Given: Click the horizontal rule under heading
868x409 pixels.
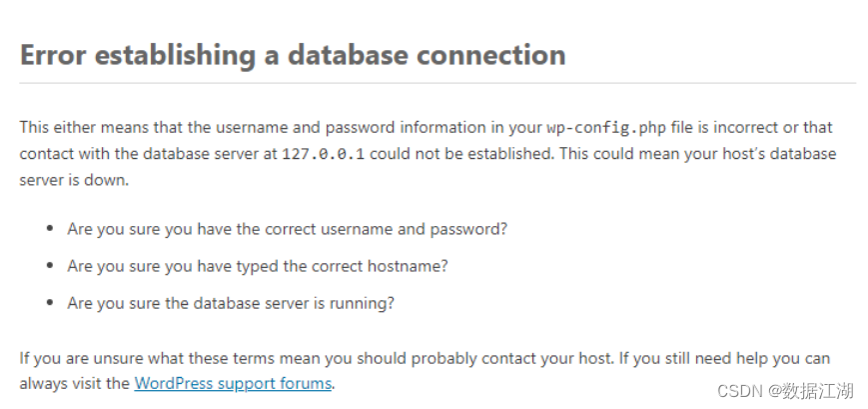Looking at the screenshot, I should [x=437, y=83].
